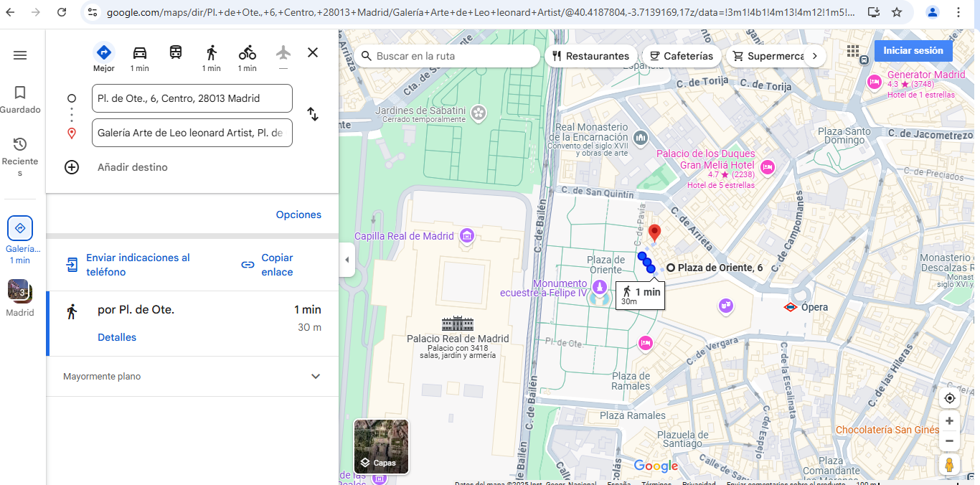Close the directions panel
The height and width of the screenshot is (485, 980).
pyautogui.click(x=313, y=52)
